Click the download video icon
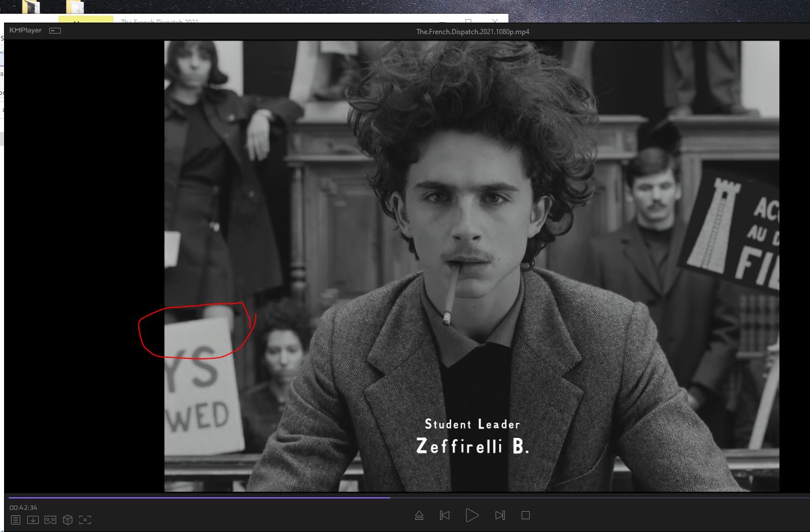 (33, 520)
